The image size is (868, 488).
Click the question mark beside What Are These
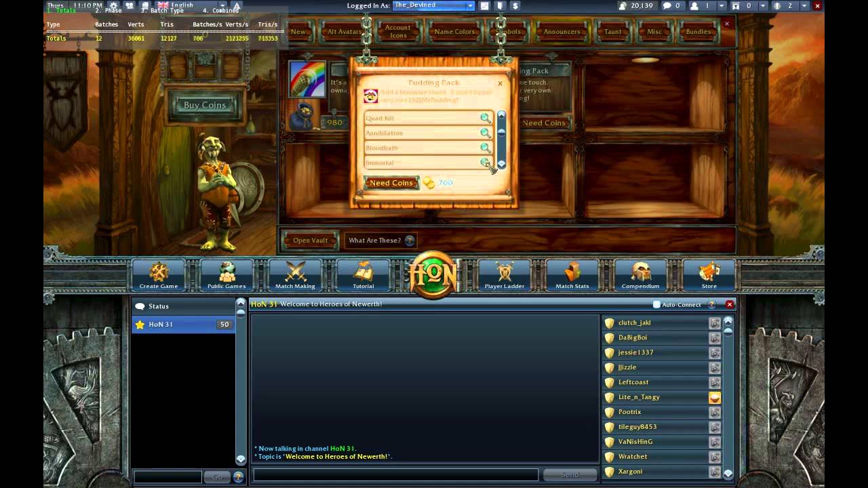coord(410,241)
